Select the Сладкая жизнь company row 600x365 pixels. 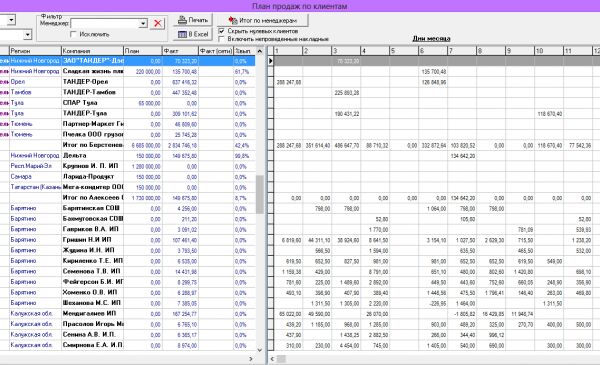point(127,72)
